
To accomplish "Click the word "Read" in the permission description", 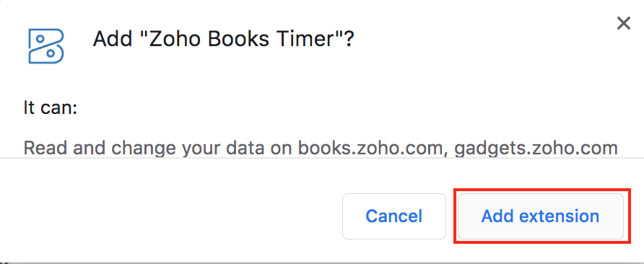I will pos(44,148).
